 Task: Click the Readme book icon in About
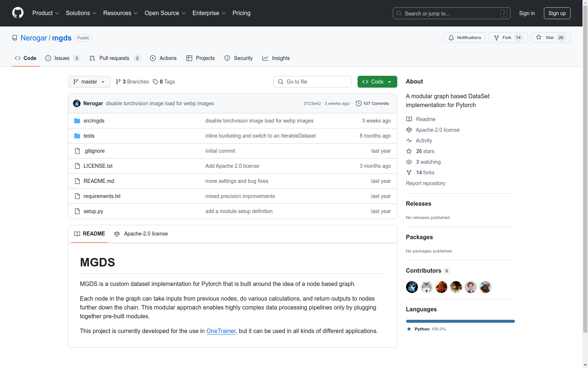pyautogui.click(x=409, y=119)
